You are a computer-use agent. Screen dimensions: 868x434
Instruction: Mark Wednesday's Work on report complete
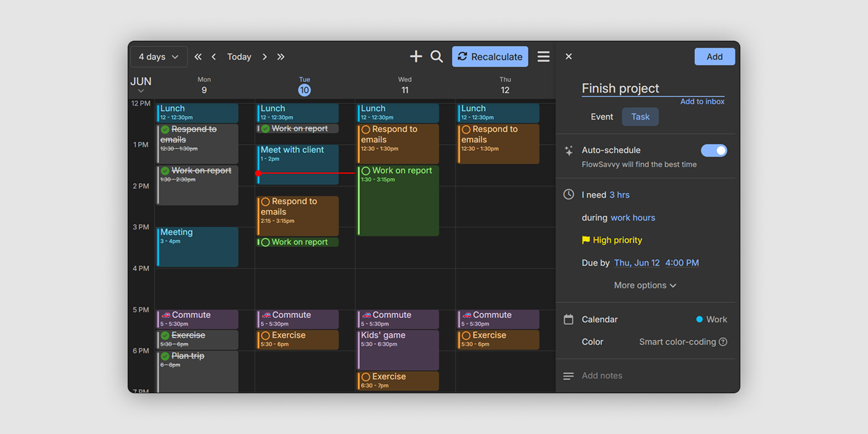pyautogui.click(x=366, y=171)
